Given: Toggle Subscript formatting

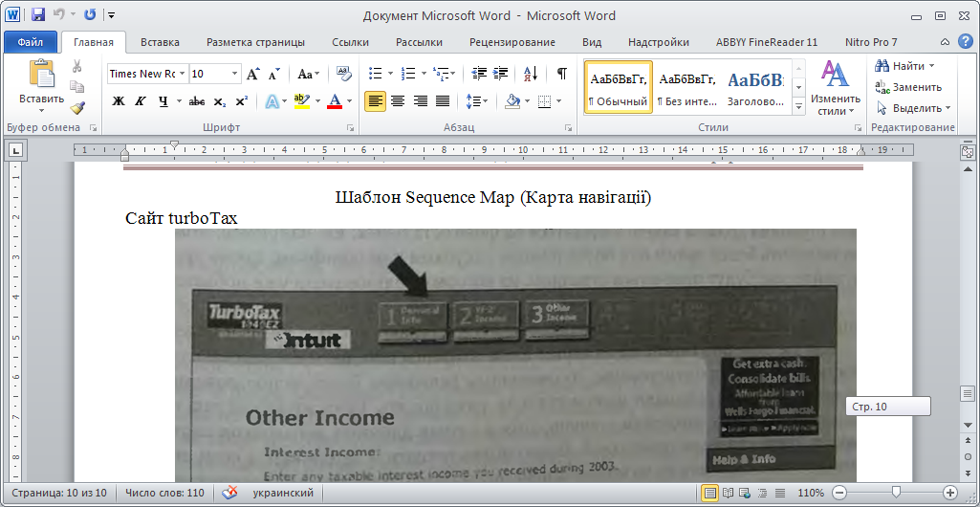Looking at the screenshot, I should pos(219,101).
